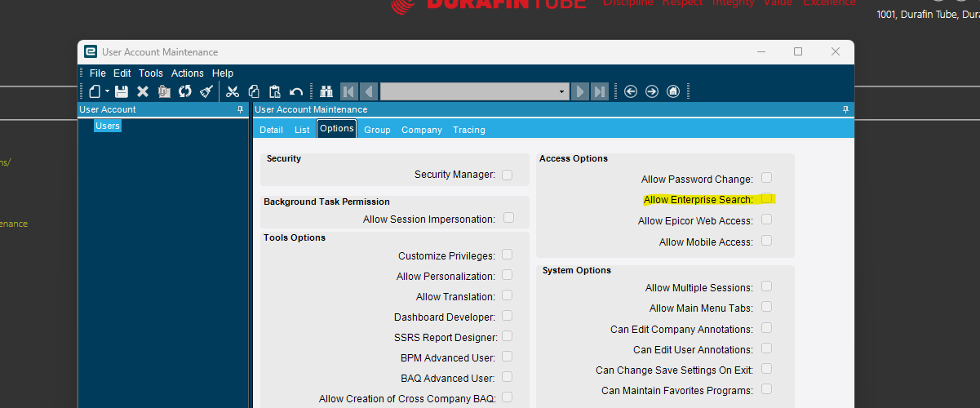Check BAQ Advanced User

[508, 377]
